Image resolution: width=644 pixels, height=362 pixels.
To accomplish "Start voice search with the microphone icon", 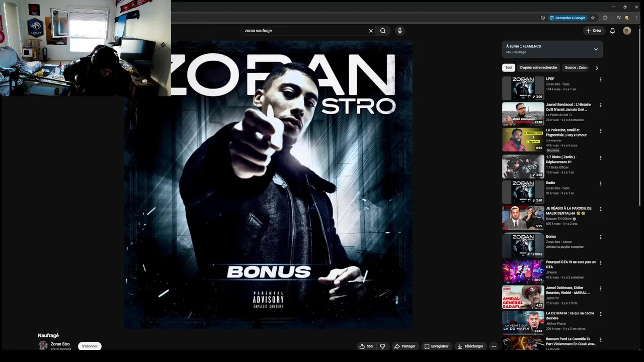I will (400, 31).
